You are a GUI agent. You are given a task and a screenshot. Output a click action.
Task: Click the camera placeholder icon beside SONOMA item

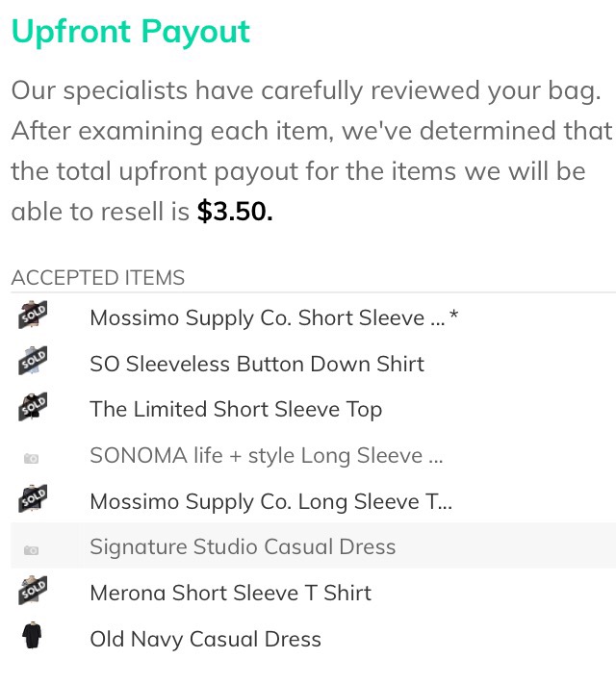31,459
